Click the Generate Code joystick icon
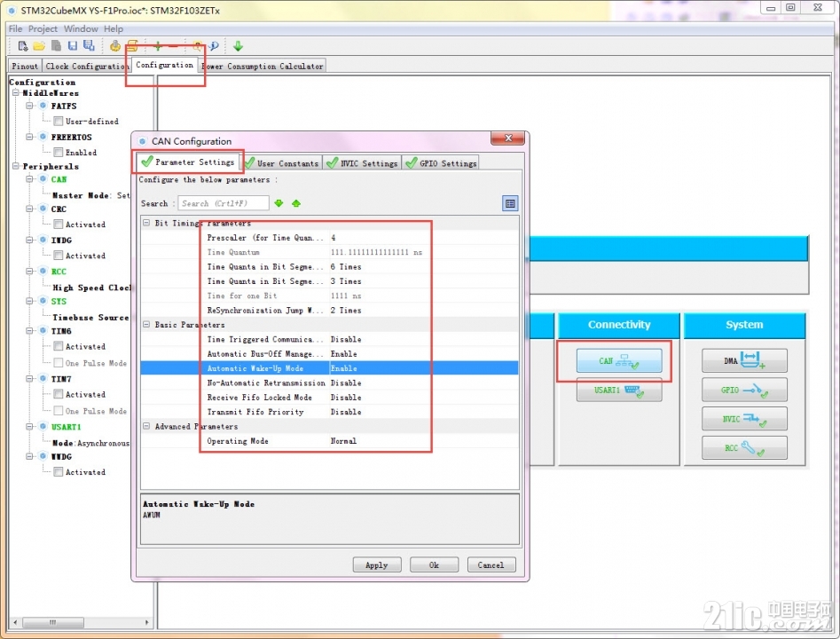Screen dimensions: 840x639 click(114, 46)
